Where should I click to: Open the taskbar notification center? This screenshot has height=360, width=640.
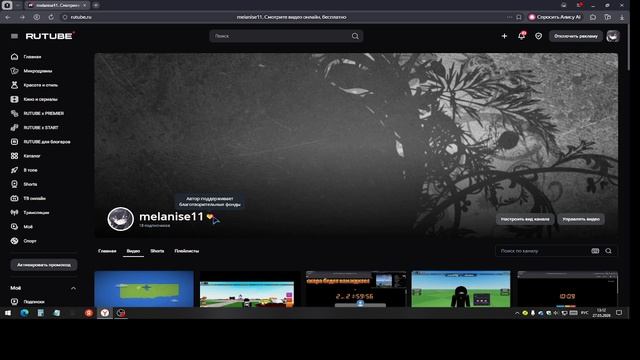coord(619,313)
